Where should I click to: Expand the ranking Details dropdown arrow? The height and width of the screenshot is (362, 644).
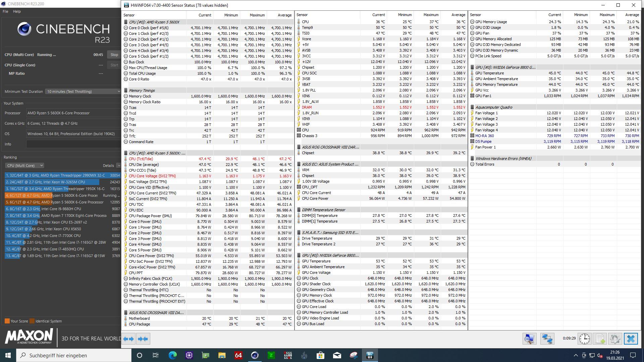[118, 166]
